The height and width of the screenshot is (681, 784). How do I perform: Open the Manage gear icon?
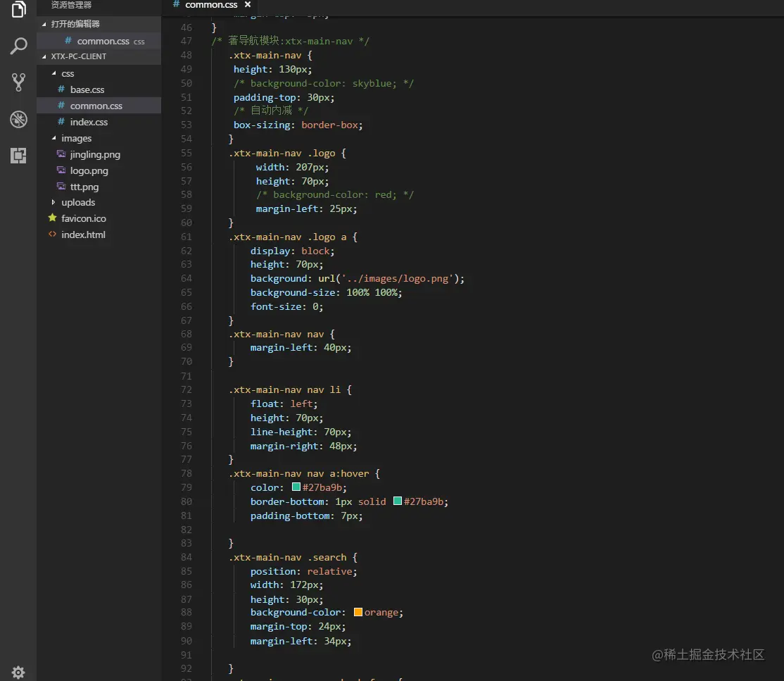pos(18,672)
